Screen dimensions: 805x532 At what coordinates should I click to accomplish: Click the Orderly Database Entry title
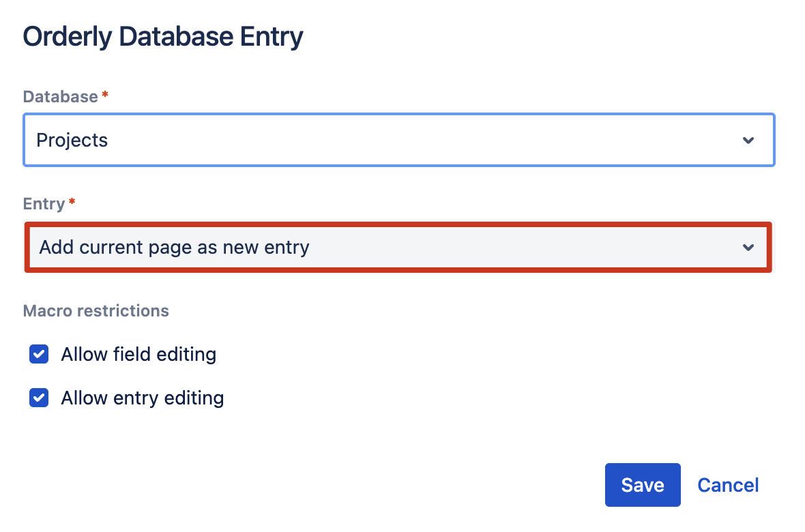[x=162, y=36]
